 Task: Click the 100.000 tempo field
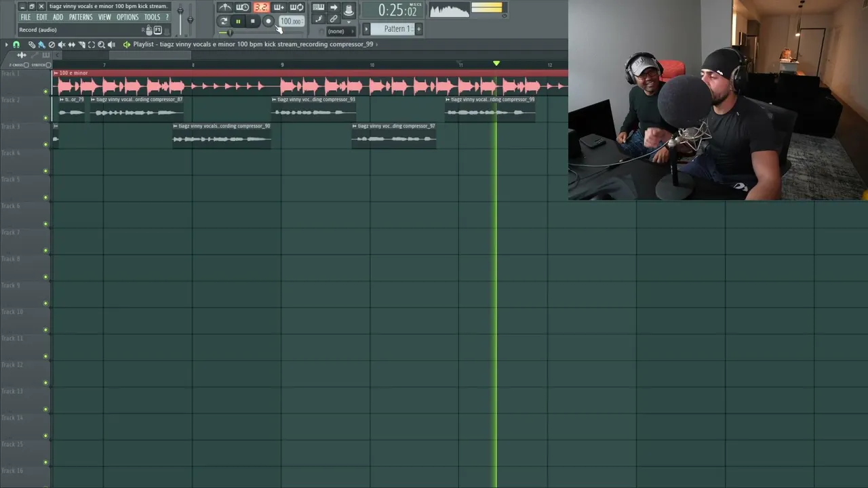click(x=292, y=22)
